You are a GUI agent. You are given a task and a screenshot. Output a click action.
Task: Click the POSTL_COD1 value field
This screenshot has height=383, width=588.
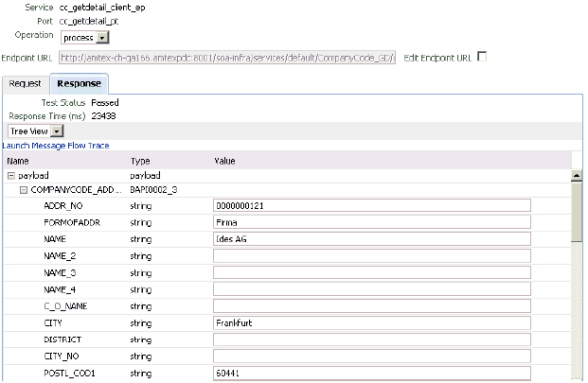click(x=372, y=373)
